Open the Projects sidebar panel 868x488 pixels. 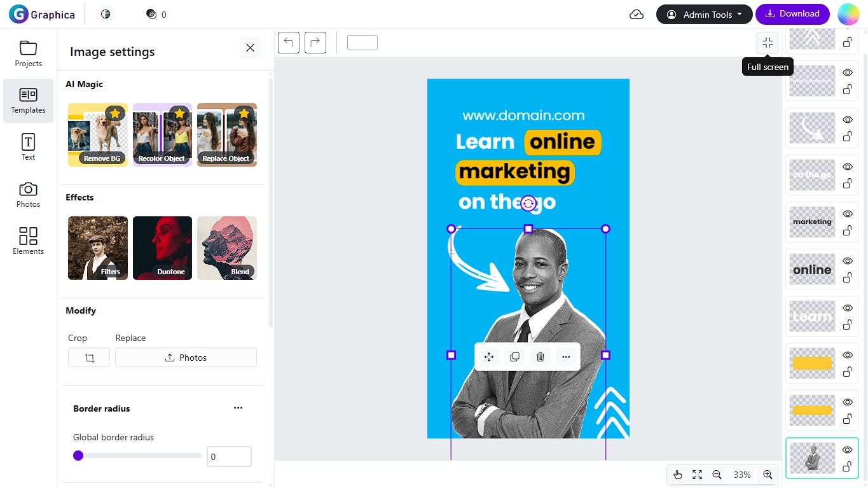(x=29, y=53)
